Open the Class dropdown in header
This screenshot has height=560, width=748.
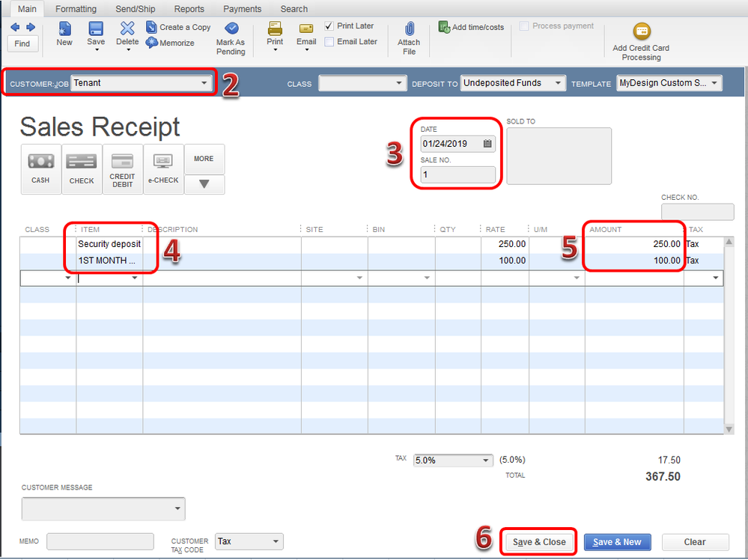pos(399,83)
